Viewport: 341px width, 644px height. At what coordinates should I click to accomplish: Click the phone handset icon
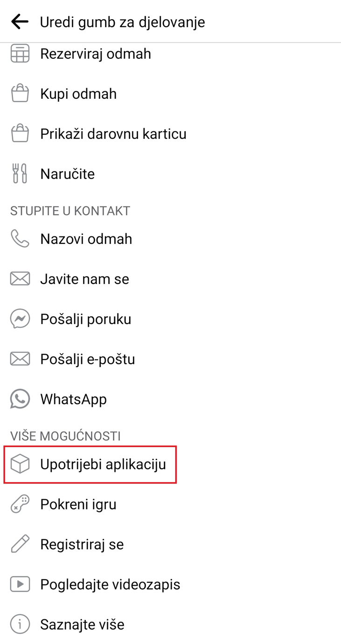click(x=20, y=239)
